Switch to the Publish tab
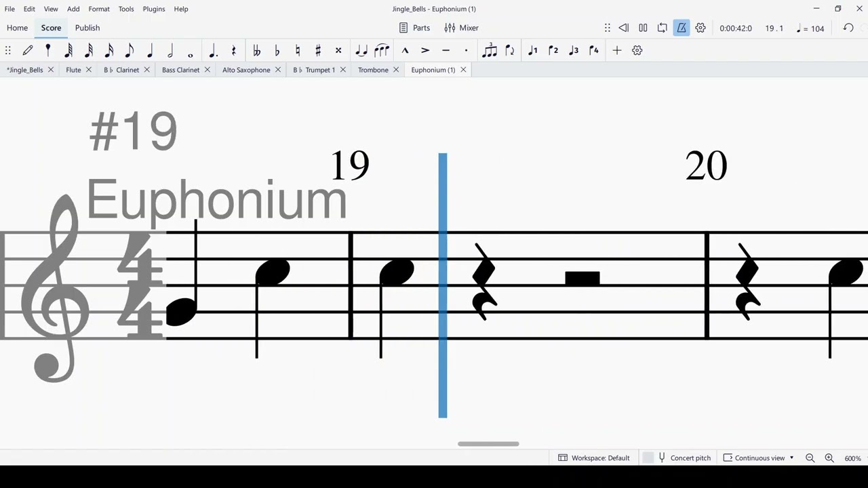This screenshot has width=868, height=488. [x=87, y=28]
